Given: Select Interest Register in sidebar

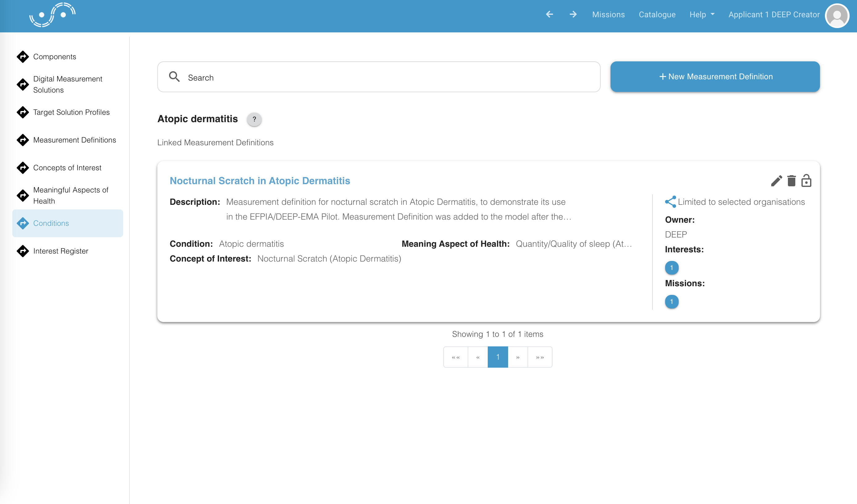Looking at the screenshot, I should tap(68, 251).
